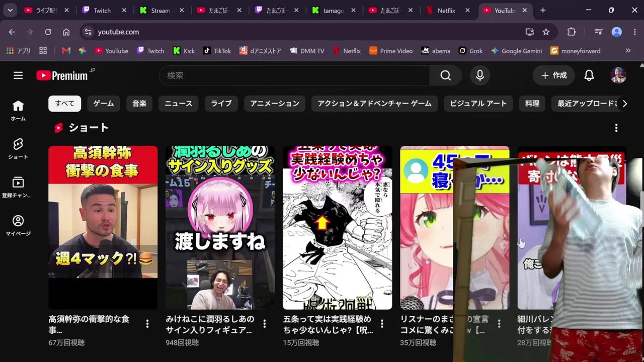Open options for 高須幹弥の衝撃的な食事 short
The height and width of the screenshot is (362, 644).
click(x=147, y=324)
